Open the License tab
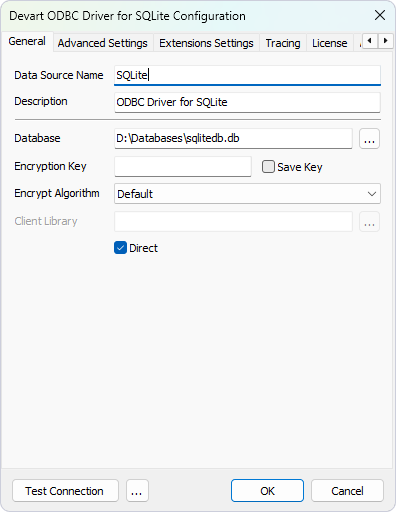 click(x=330, y=43)
